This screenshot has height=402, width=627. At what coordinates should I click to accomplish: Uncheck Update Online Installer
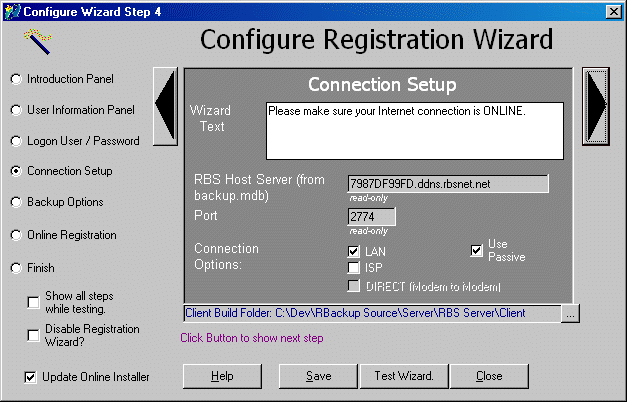[x=30, y=377]
